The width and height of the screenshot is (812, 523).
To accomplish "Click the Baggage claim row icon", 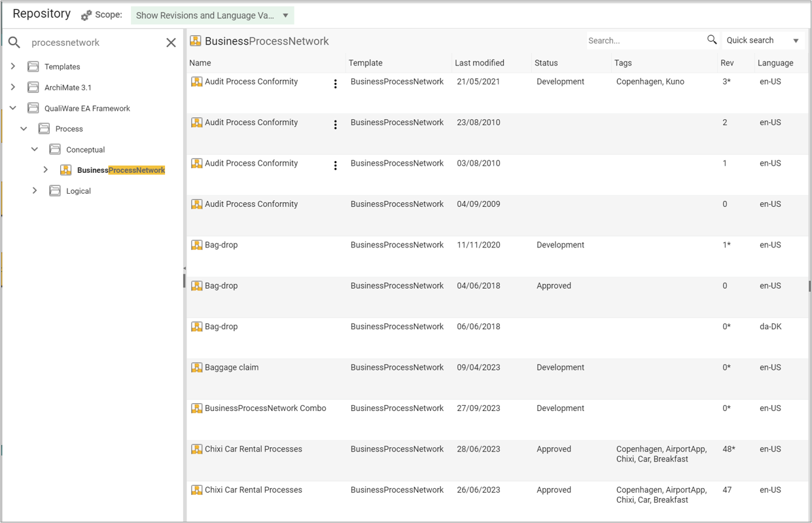I will tap(196, 367).
